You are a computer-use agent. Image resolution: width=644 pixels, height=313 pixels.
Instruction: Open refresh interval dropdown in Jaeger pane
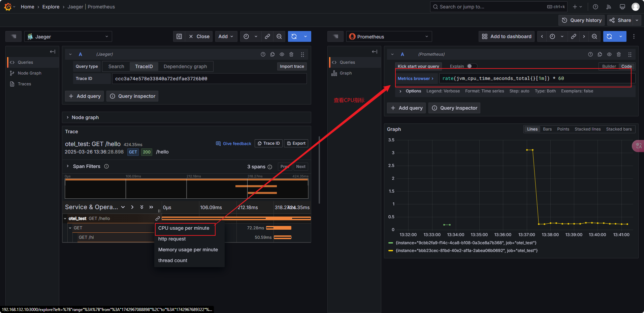(305, 36)
